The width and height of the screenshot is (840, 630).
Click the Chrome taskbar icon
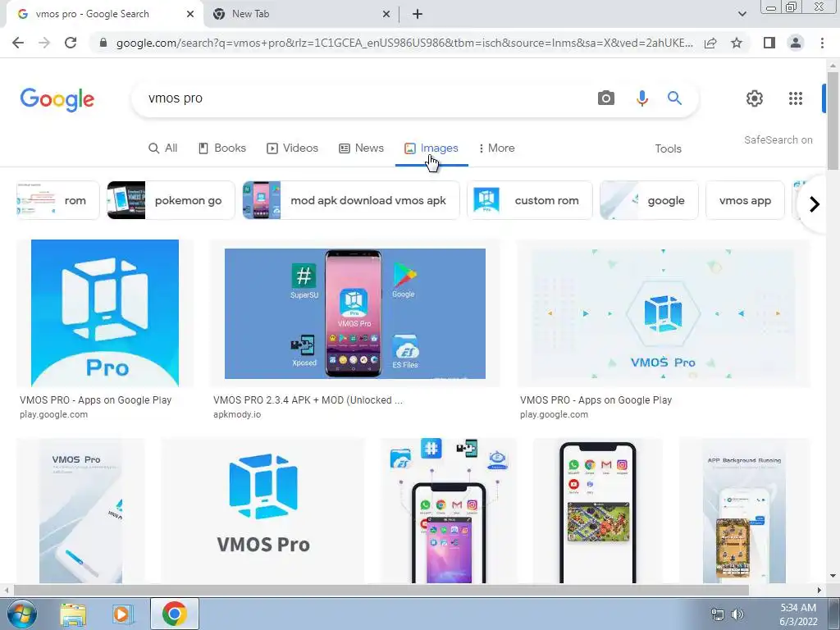pyautogui.click(x=174, y=614)
